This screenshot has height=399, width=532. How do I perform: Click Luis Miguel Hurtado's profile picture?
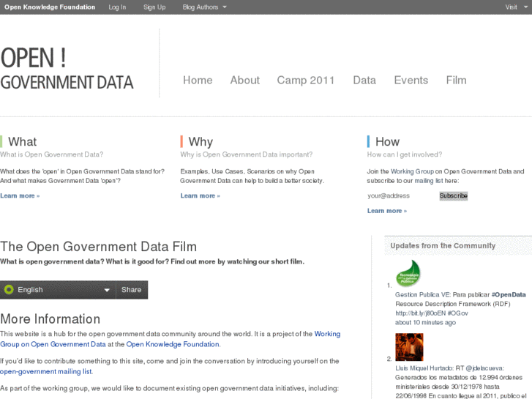coord(409,347)
